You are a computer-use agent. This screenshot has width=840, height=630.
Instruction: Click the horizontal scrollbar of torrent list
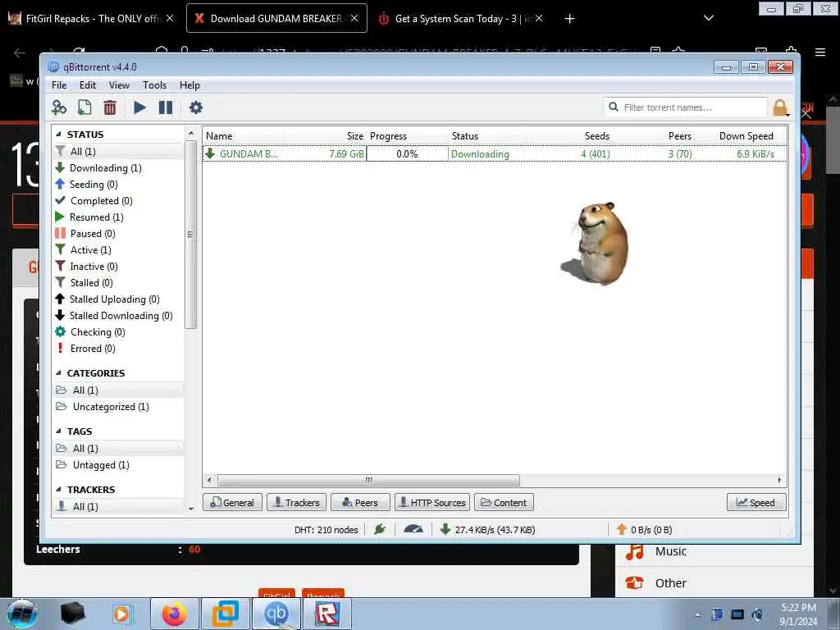[368, 480]
